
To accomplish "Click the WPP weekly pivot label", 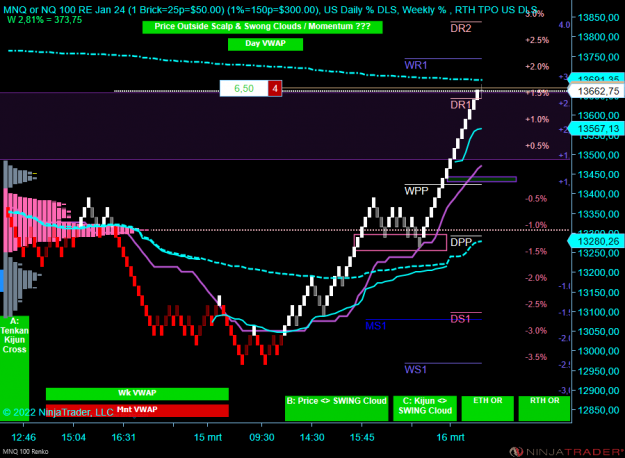I will (x=417, y=191).
